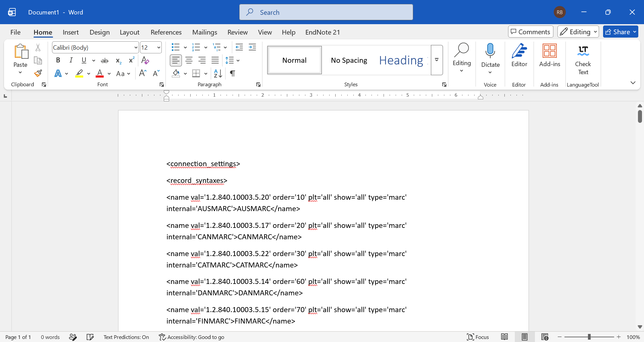Apply yellow text highlight color

point(79,74)
